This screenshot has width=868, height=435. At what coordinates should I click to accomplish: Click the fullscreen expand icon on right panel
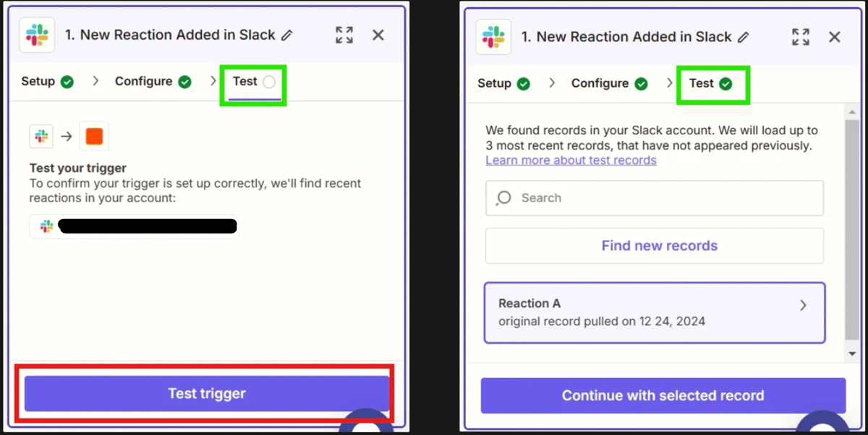[x=800, y=36]
